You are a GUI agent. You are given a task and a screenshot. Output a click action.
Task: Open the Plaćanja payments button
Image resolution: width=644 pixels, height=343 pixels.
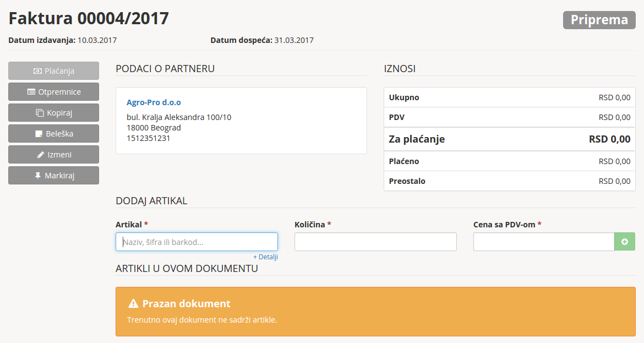53,71
